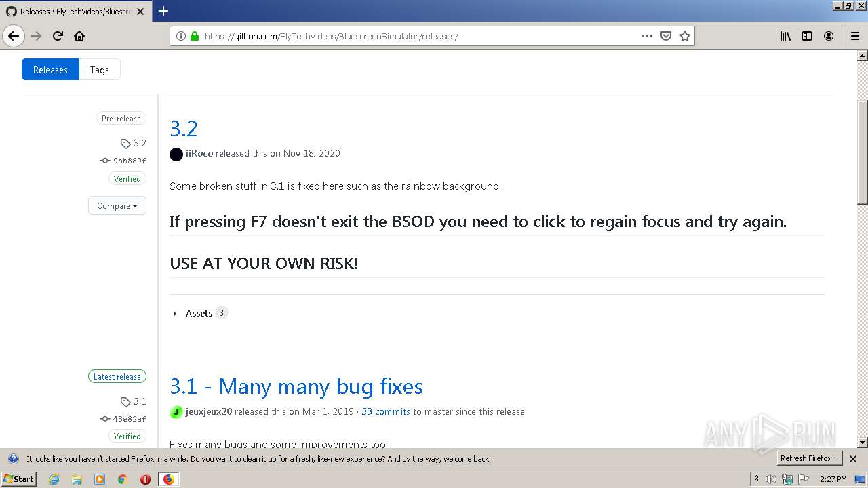868x488 pixels.
Task: Open Action Center flag icon
Action: pos(804,479)
